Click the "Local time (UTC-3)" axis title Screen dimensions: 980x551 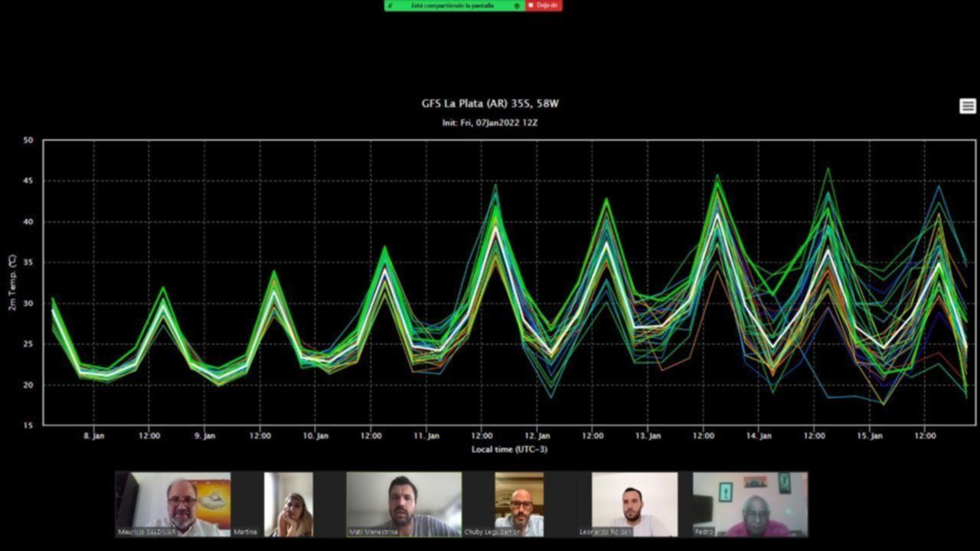pos(509,449)
